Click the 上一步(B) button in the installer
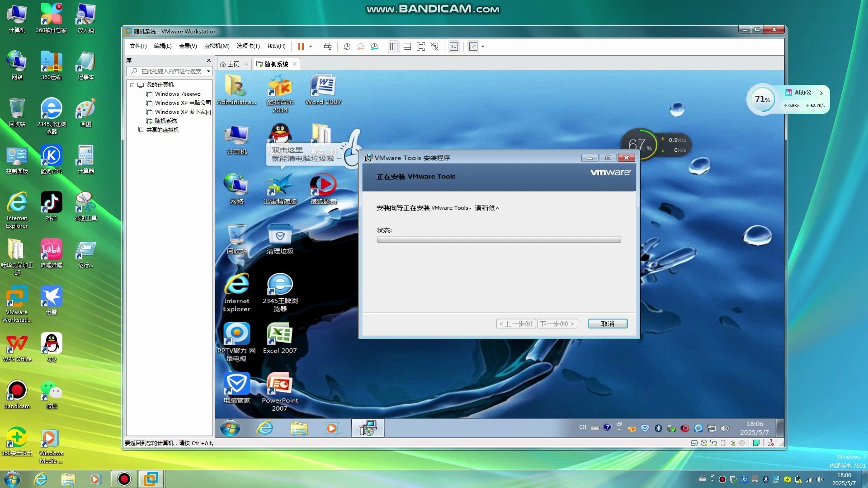Image resolution: width=868 pixels, height=488 pixels. point(515,324)
